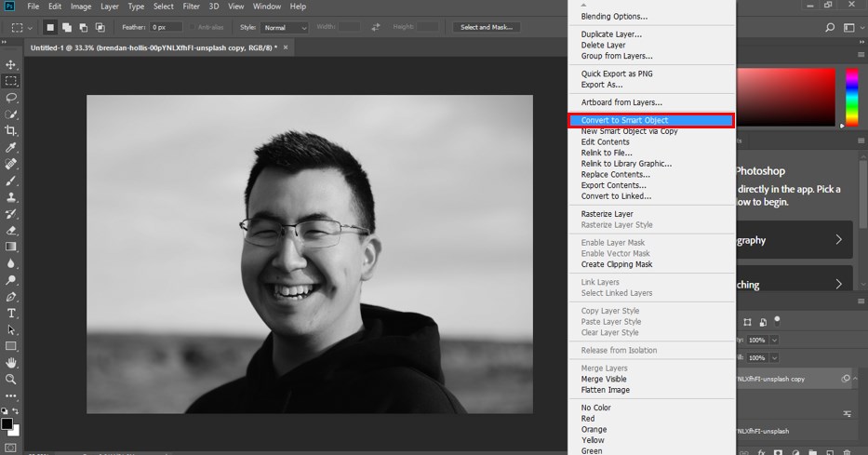Image resolution: width=868 pixels, height=455 pixels.
Task: Click the Select and Mask button
Action: (486, 27)
